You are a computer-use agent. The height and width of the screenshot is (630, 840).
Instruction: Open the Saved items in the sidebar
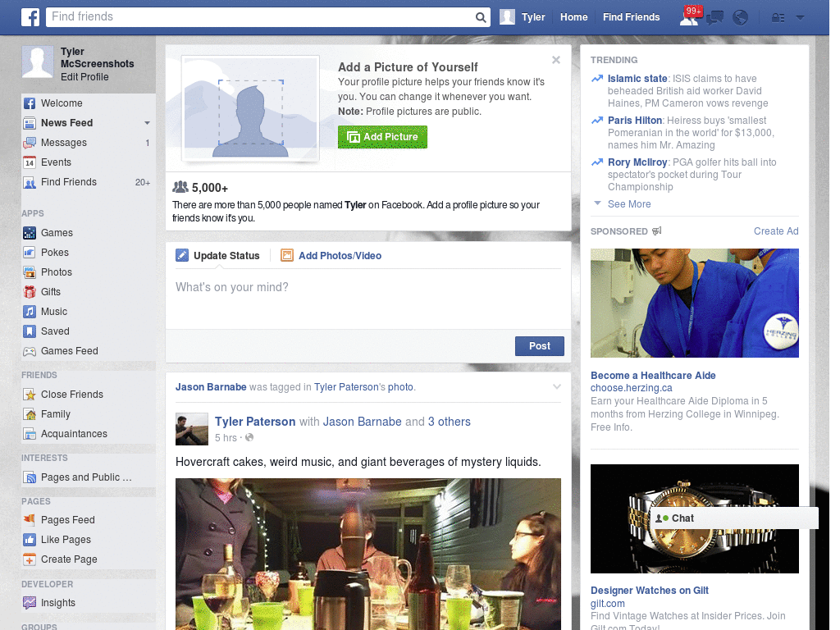pyautogui.click(x=54, y=331)
